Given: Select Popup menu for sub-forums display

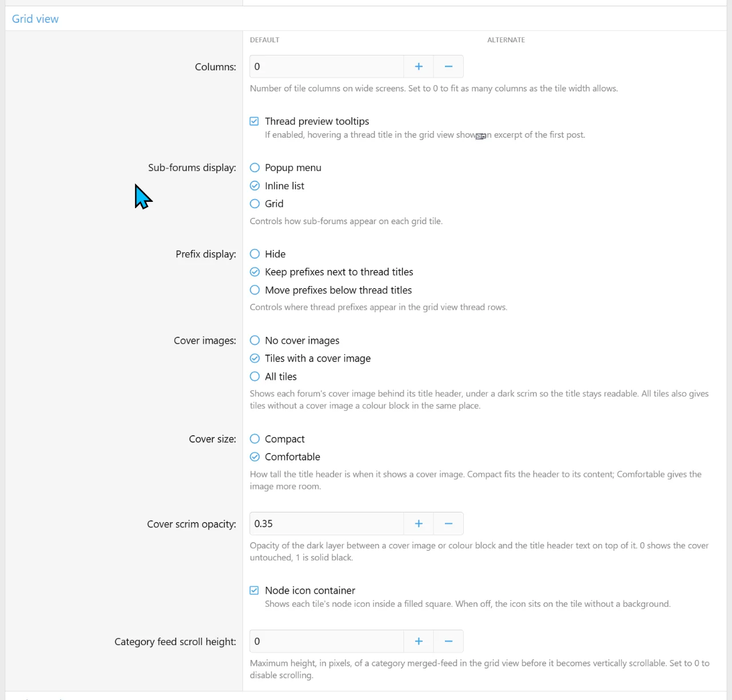Looking at the screenshot, I should click(255, 168).
